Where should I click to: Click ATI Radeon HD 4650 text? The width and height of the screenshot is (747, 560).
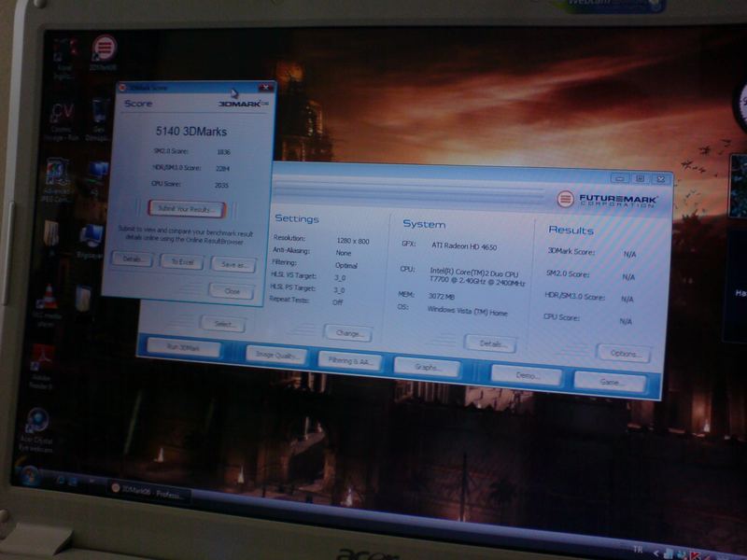(464, 246)
